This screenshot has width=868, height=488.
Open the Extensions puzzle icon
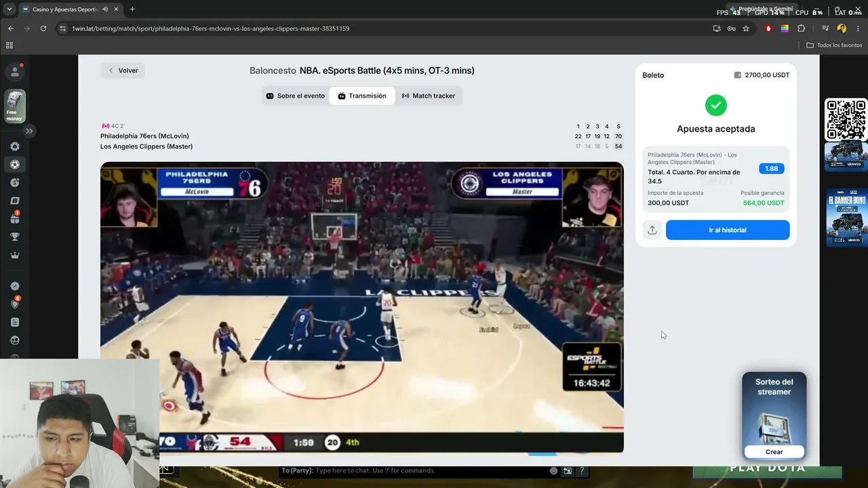801,28
